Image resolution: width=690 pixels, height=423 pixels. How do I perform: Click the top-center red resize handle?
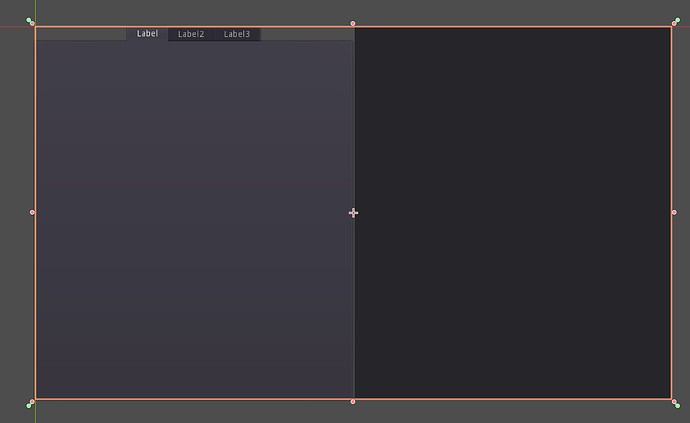pos(352,23)
